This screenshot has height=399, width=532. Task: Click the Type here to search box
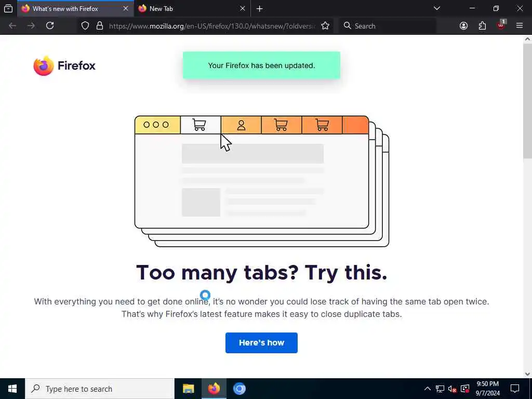coord(99,389)
